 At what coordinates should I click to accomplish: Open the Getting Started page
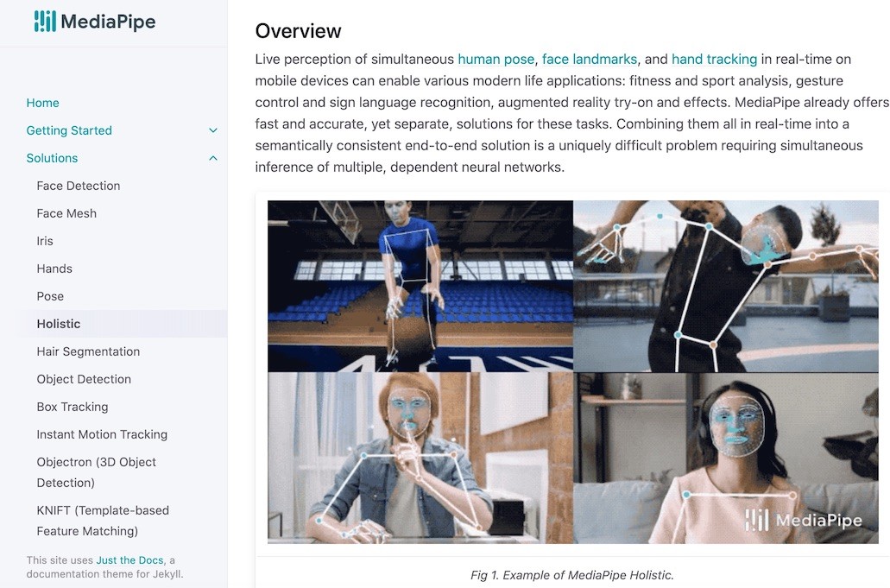pos(69,130)
